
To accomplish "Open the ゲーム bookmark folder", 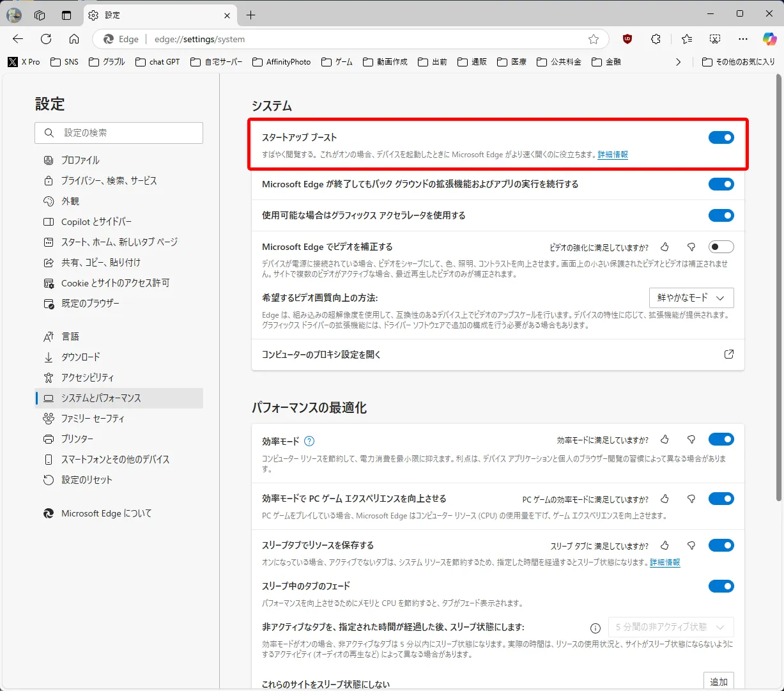I will click(x=337, y=62).
